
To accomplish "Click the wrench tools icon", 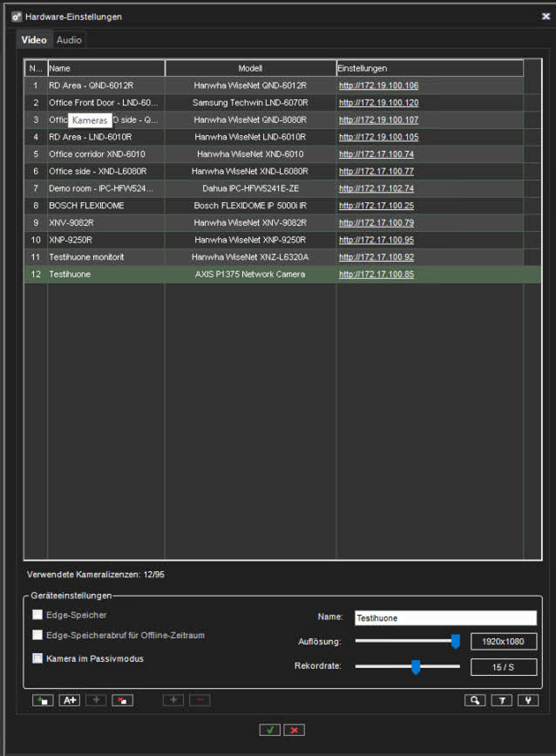I will [x=527, y=700].
